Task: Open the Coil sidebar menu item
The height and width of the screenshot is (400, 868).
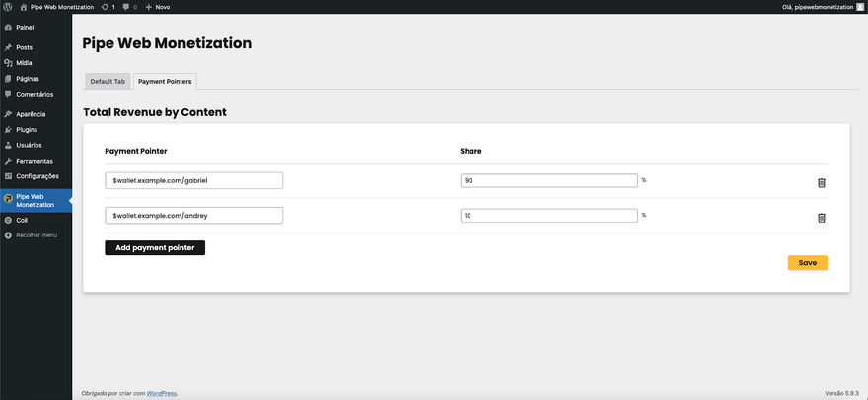Action: [x=22, y=221]
